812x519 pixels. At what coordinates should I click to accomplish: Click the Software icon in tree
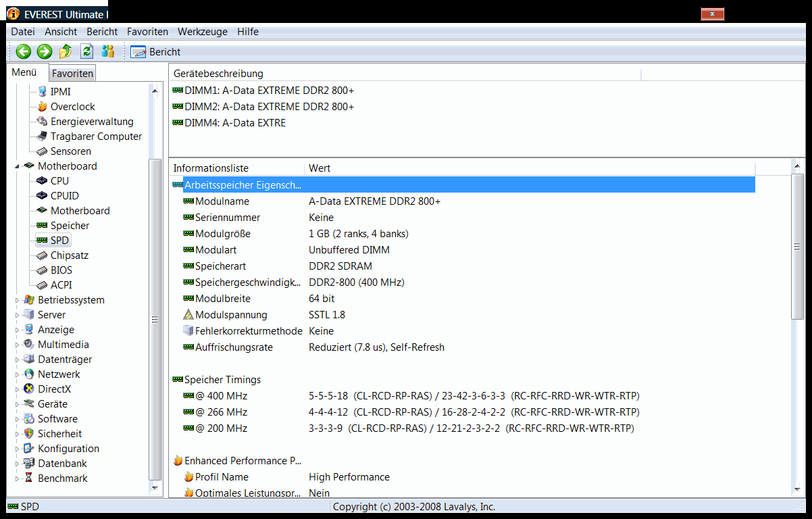click(x=28, y=418)
